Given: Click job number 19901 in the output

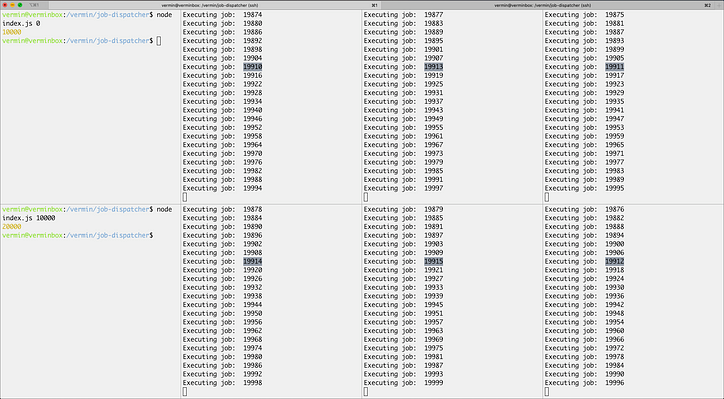Looking at the screenshot, I should click(434, 49).
